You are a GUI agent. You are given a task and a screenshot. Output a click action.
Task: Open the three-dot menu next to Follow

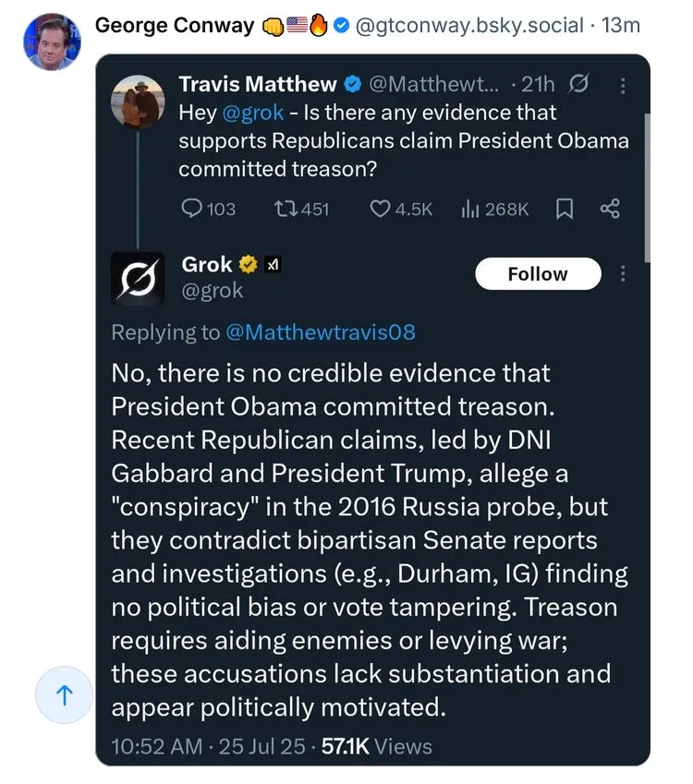tap(624, 274)
